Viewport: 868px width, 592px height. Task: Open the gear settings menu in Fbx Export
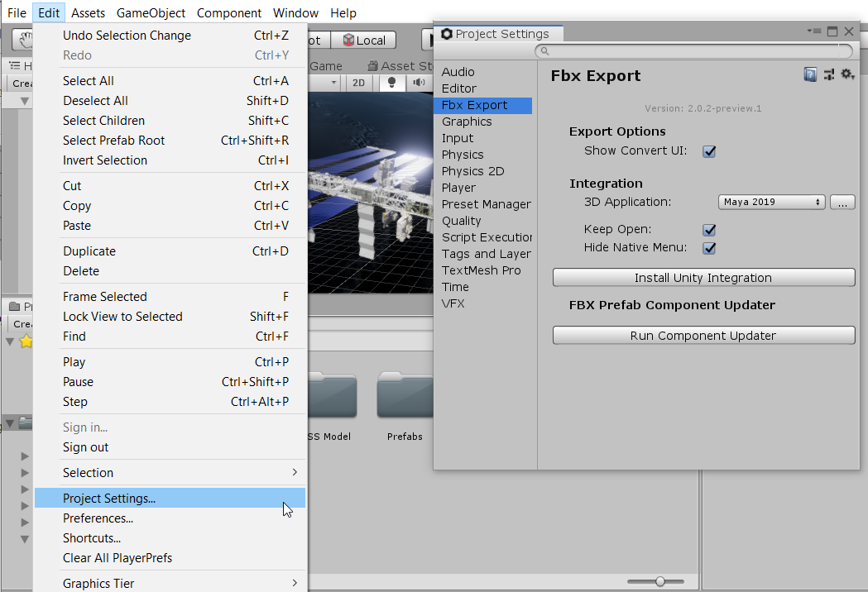click(x=847, y=75)
